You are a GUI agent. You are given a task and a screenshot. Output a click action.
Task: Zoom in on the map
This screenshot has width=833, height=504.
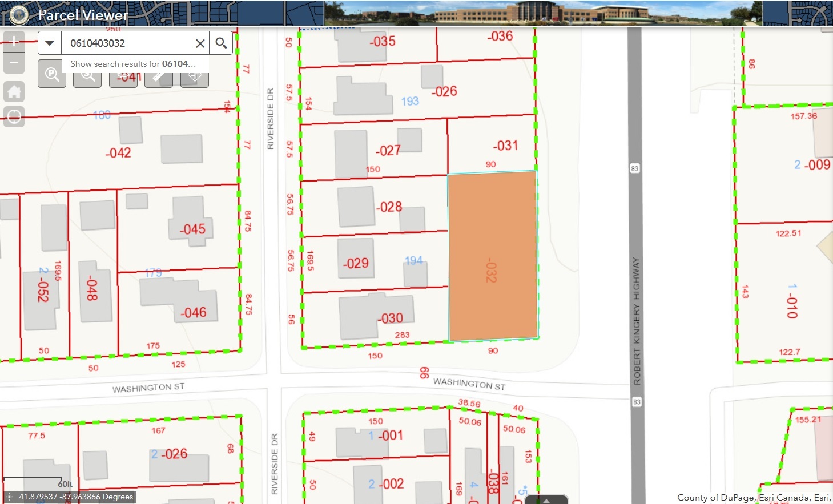(14, 41)
